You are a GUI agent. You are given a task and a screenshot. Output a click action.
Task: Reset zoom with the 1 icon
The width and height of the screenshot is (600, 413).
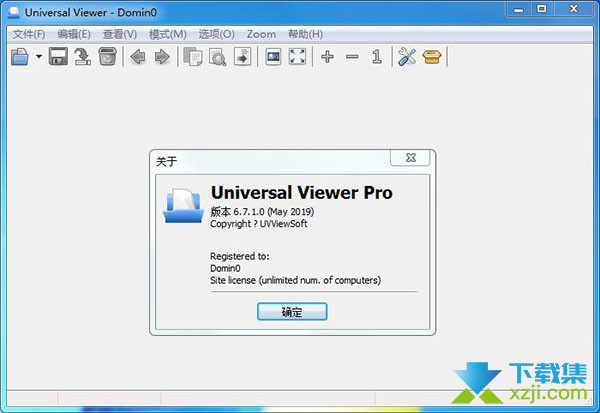point(376,57)
